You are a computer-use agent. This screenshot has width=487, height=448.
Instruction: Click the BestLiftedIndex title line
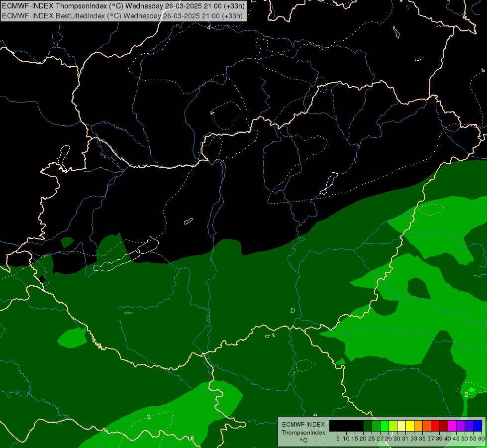pyautogui.click(x=122, y=16)
